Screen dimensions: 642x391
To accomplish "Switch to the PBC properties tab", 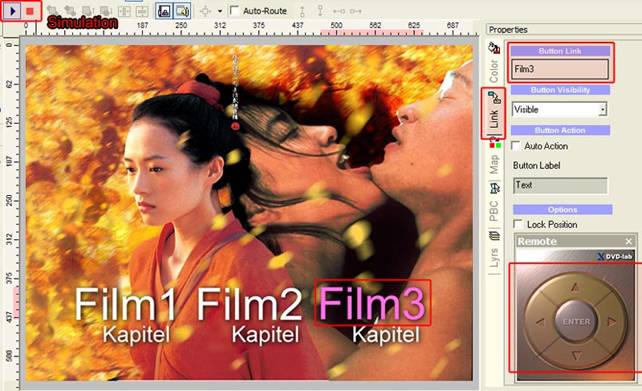I will [494, 210].
